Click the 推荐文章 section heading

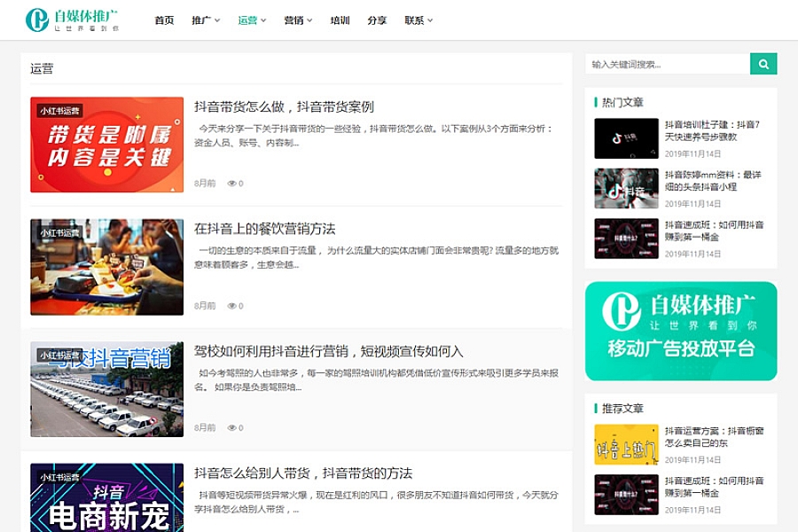622,408
